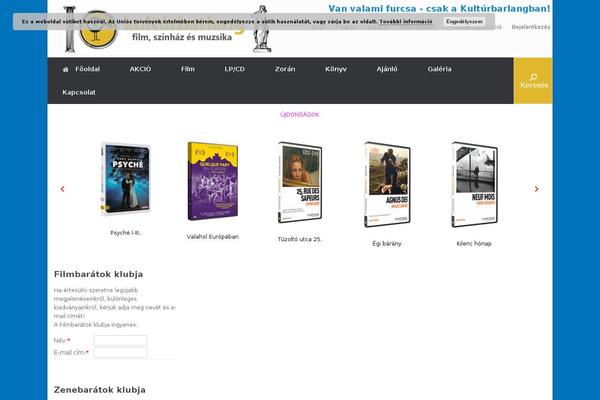Open the Valahol Európában purple cover

213,181
